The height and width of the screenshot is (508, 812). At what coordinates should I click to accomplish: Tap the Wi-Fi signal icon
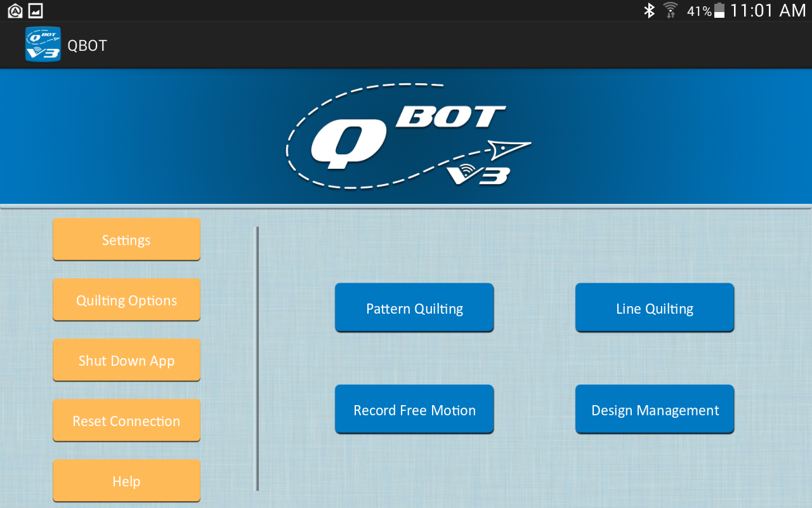click(670, 10)
